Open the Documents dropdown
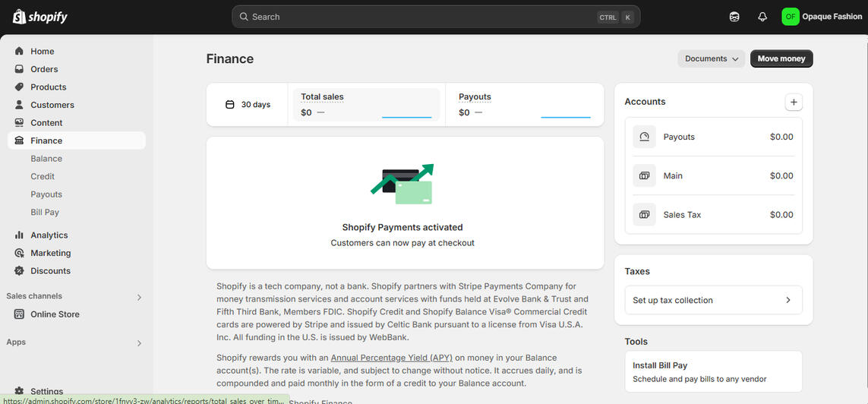The width and height of the screenshot is (868, 404). pos(712,58)
